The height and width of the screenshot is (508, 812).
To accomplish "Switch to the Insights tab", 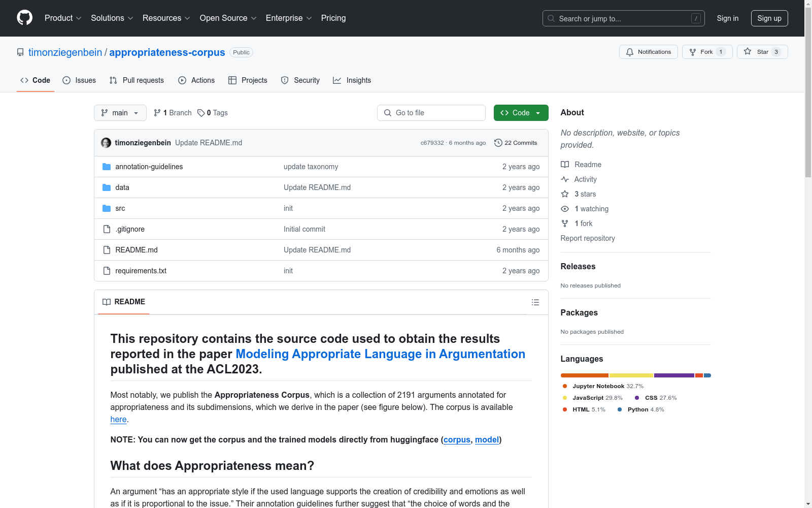I will pyautogui.click(x=352, y=80).
